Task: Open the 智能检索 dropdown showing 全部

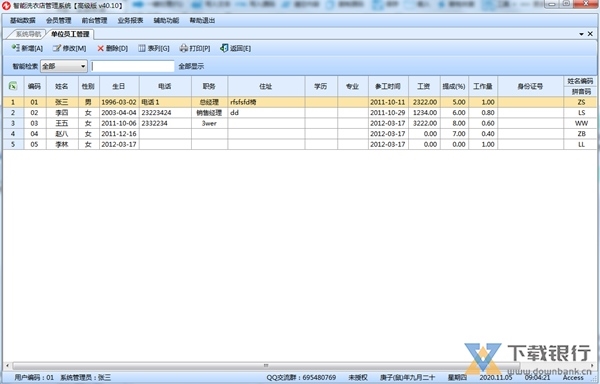Action: tap(64, 66)
